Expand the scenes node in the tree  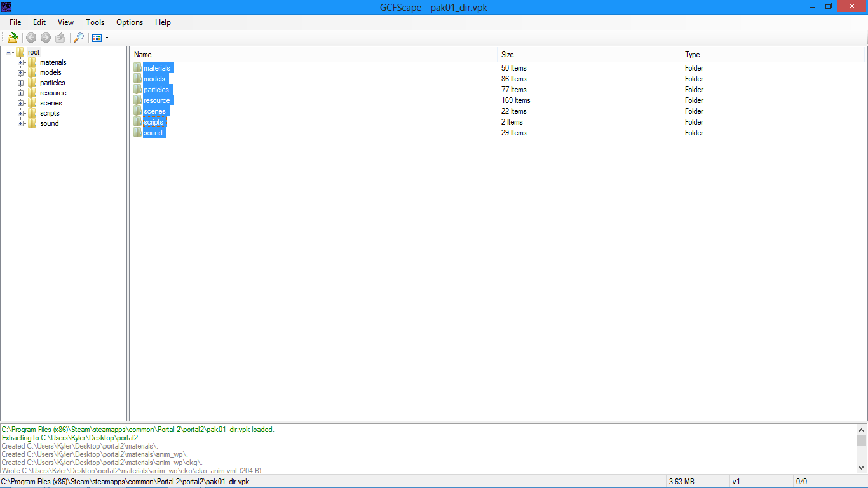click(x=20, y=103)
